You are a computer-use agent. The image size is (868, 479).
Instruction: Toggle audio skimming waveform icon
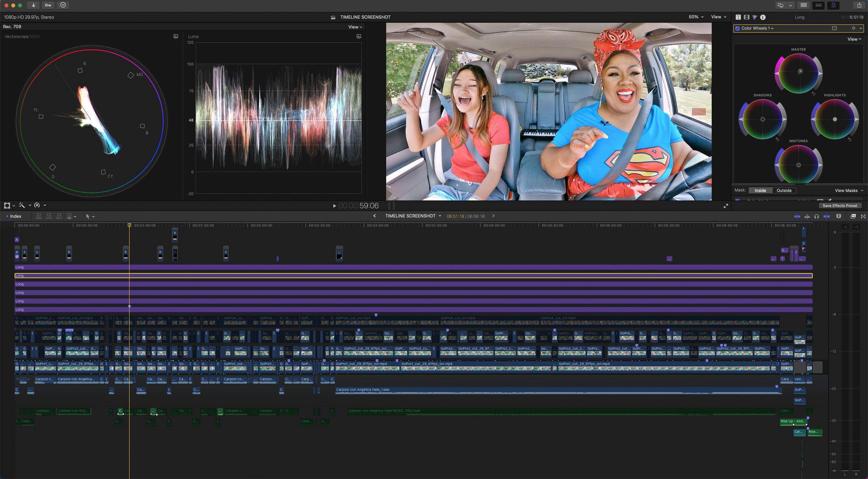point(807,216)
